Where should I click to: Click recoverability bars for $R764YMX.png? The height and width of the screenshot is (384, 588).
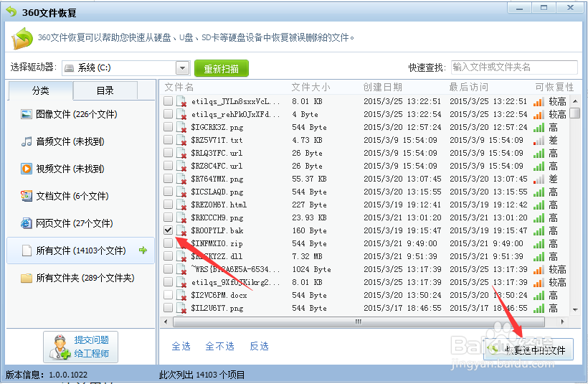(539, 179)
